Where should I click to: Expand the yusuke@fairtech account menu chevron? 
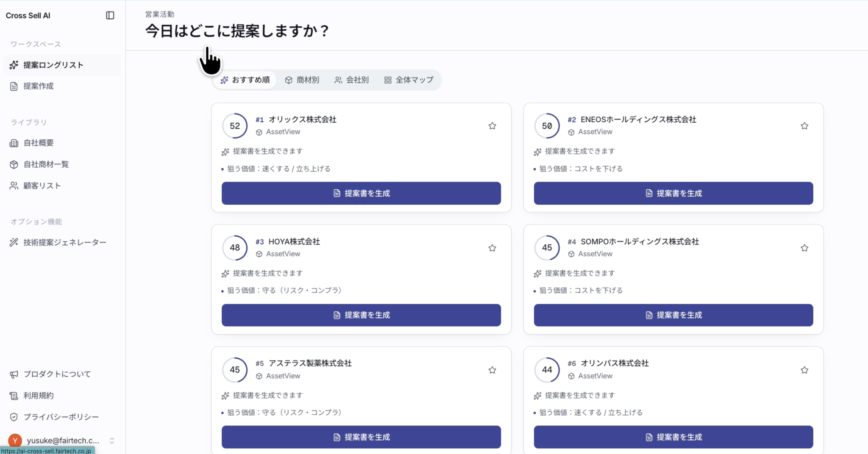[112, 440]
